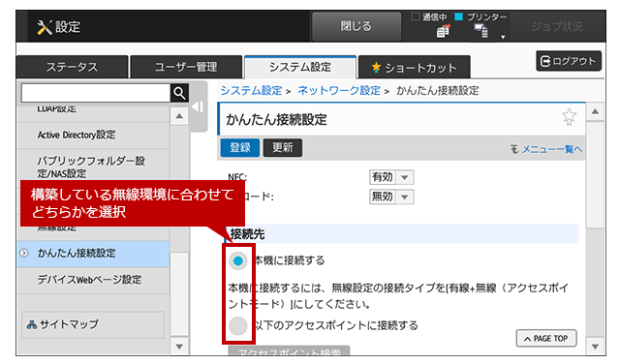Click the communication status icon

pyautogui.click(x=444, y=30)
